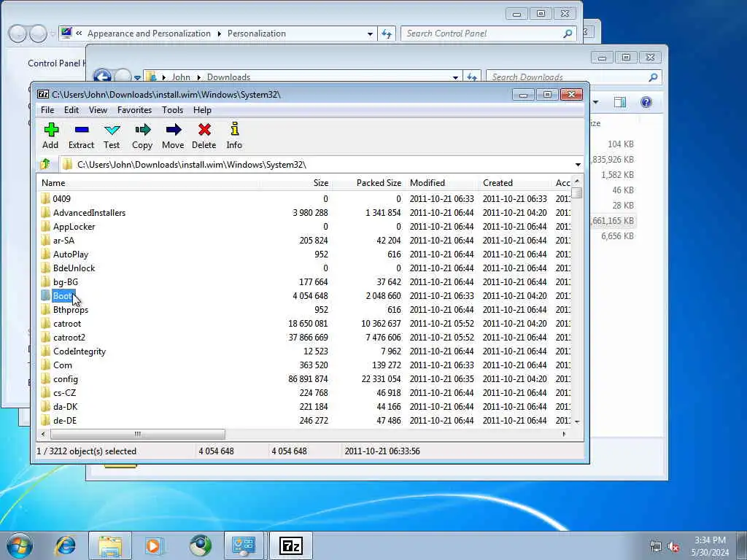
Task: Select the 0409 folder icon
Action: click(x=46, y=198)
